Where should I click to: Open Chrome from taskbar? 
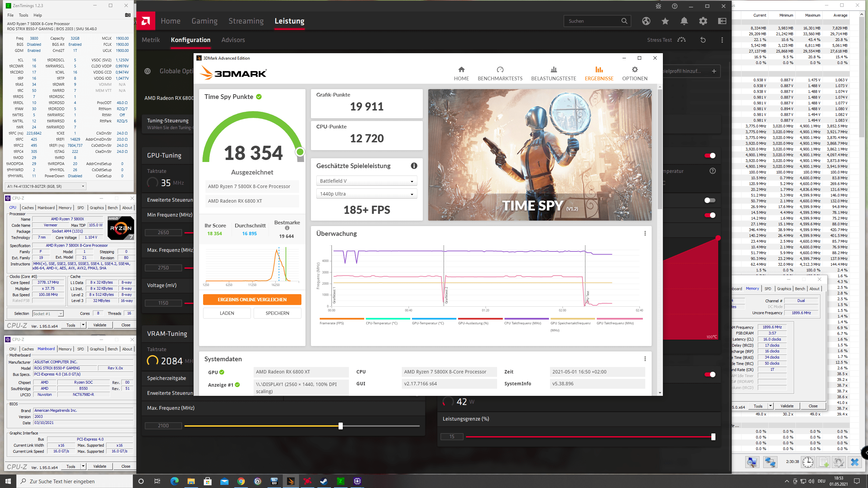point(241,481)
